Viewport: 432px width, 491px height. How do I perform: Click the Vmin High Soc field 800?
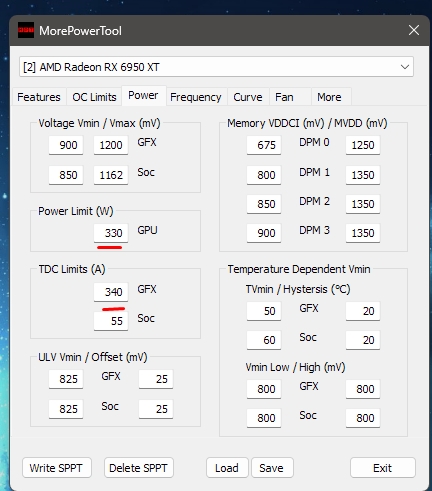[363, 418]
